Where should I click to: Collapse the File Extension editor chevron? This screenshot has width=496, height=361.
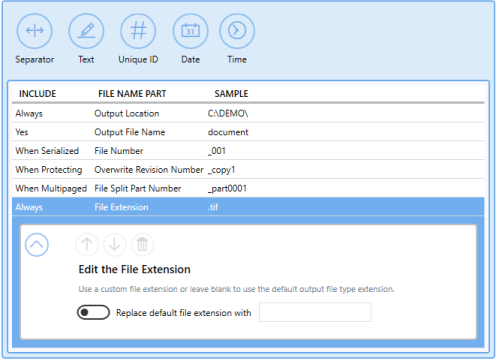(x=37, y=245)
